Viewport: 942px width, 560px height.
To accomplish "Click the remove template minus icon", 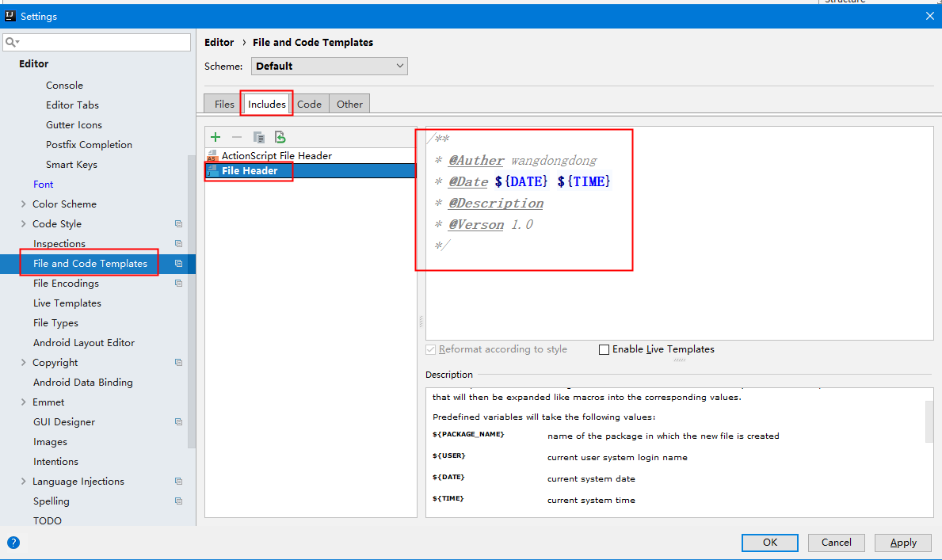I will coord(237,137).
